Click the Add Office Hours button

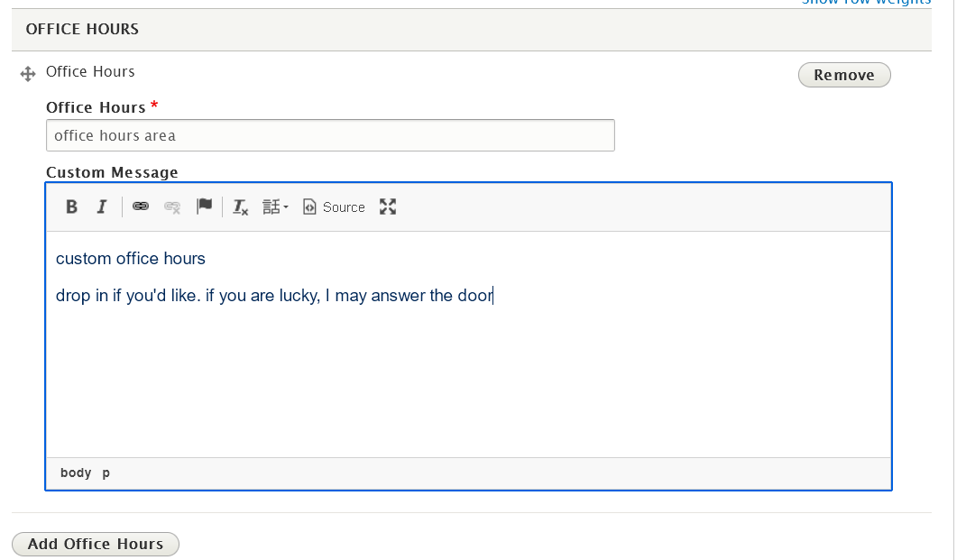pos(96,544)
